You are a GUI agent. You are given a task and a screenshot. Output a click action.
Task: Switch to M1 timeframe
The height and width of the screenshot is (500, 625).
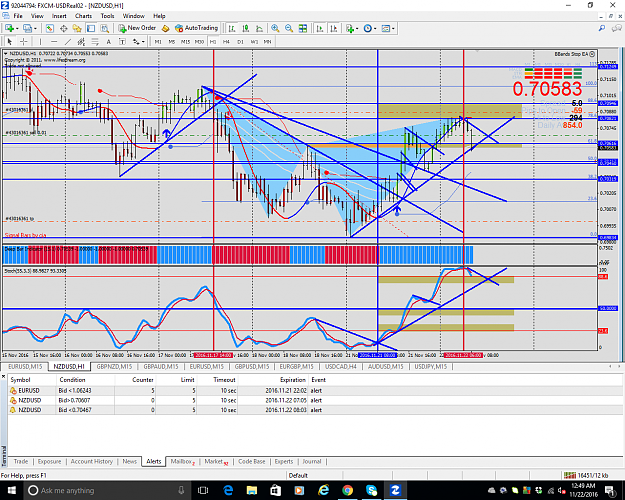tap(158, 41)
